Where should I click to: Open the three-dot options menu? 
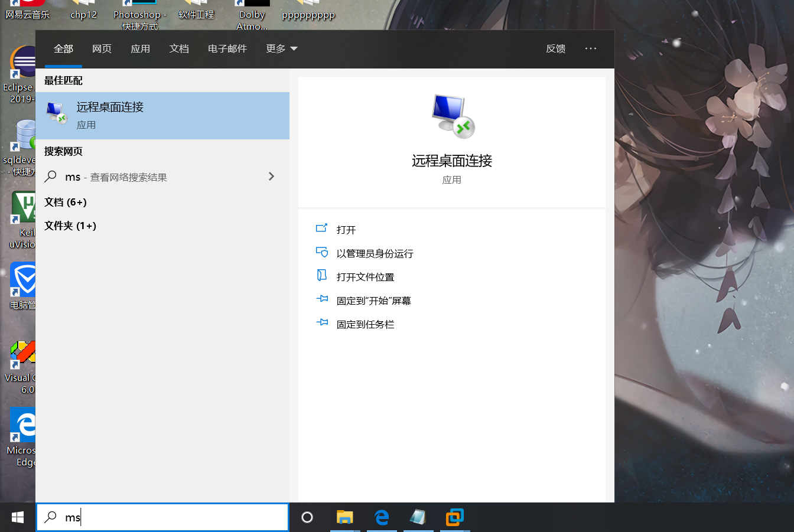pyautogui.click(x=591, y=48)
